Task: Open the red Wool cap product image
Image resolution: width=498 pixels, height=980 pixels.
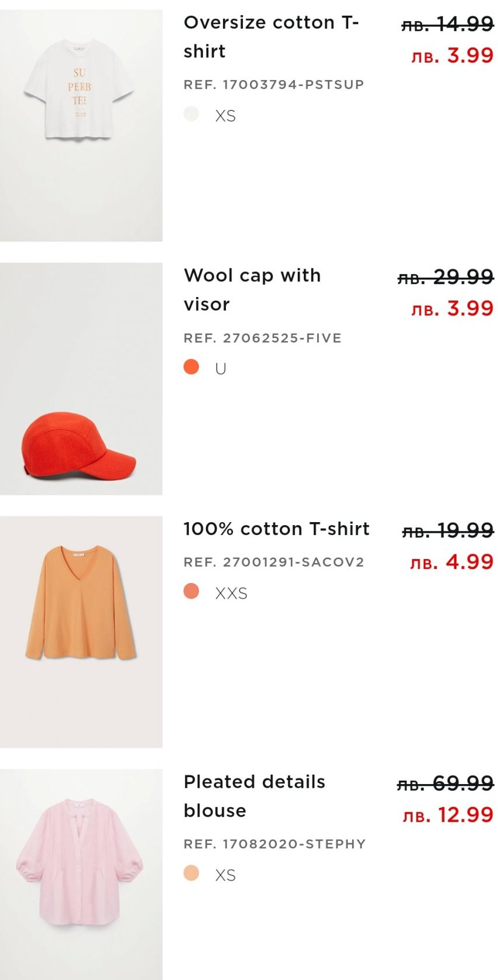Action: 81,379
